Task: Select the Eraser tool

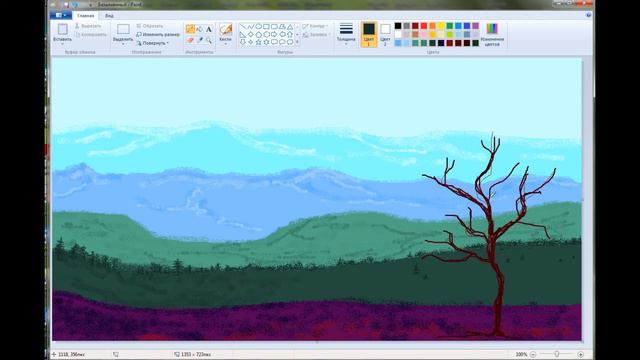Action: 190,40
